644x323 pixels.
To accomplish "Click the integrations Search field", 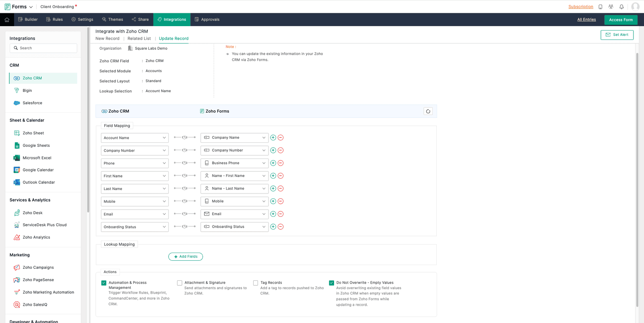I will click(43, 48).
